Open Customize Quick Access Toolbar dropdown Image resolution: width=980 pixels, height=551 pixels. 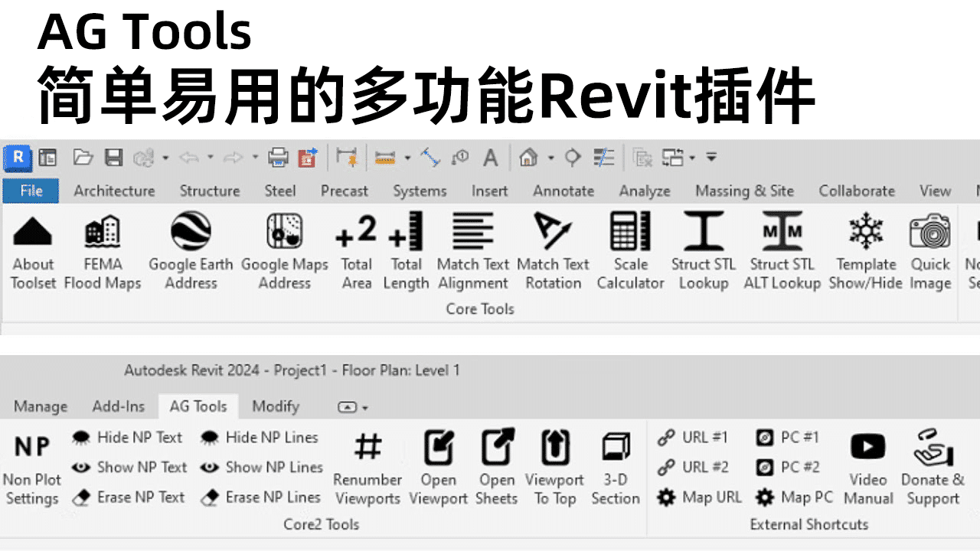(x=711, y=157)
